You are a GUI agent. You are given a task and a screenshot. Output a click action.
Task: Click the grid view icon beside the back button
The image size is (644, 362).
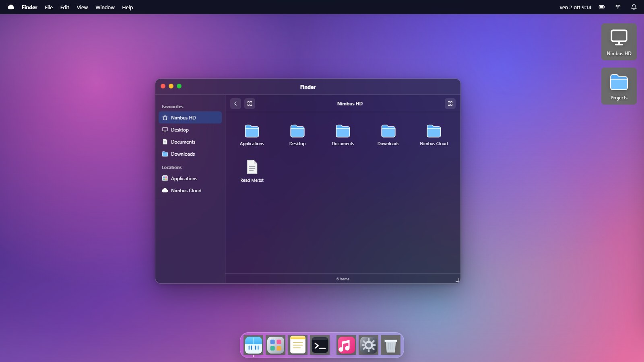250,103
